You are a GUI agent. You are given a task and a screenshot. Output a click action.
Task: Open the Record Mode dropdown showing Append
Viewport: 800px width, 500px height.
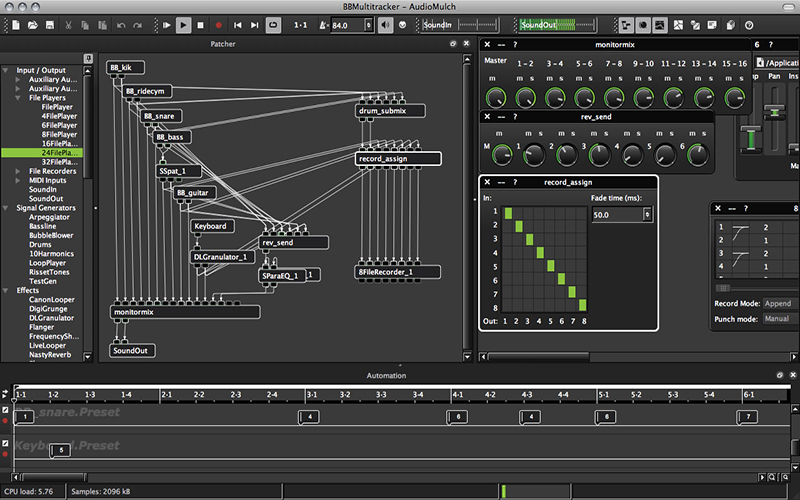tap(781, 304)
